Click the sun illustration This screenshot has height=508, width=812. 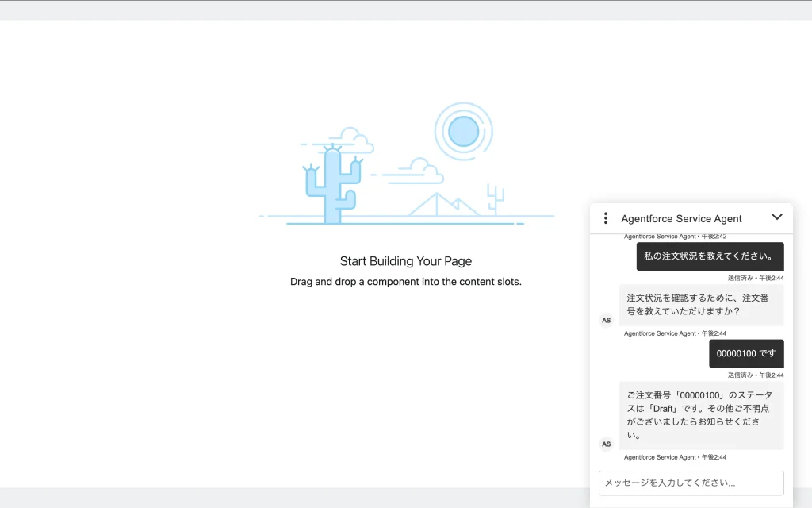(463, 131)
